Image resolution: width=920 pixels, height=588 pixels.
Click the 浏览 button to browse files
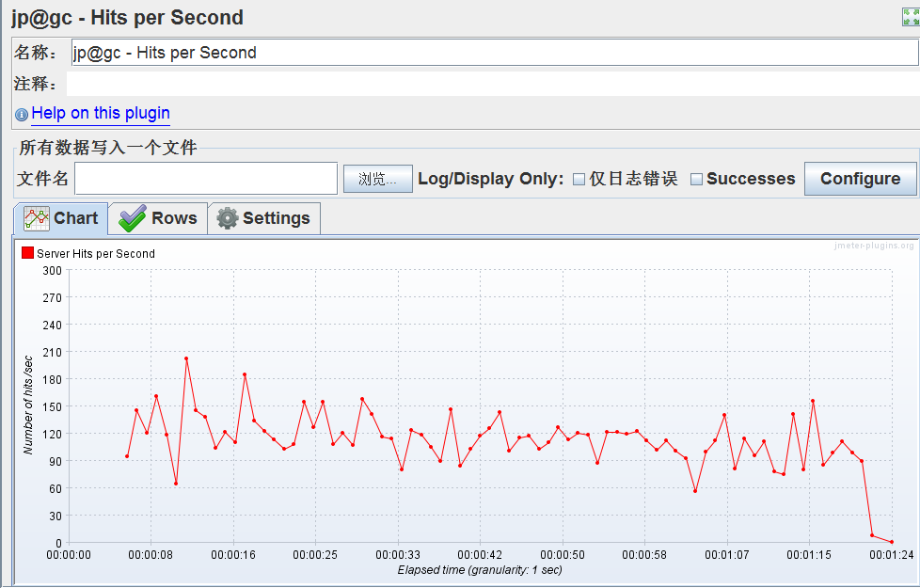click(377, 178)
